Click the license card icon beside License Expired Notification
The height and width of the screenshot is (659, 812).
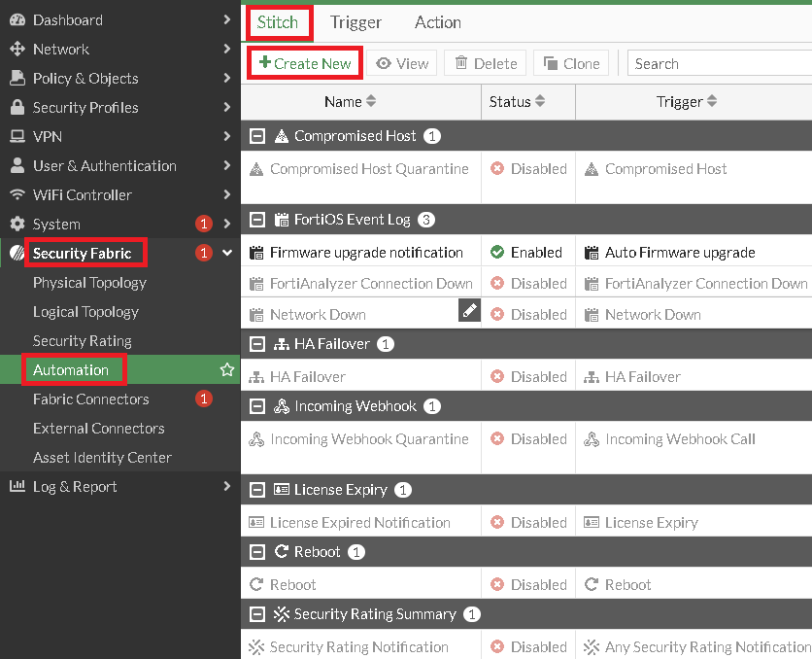tap(256, 522)
